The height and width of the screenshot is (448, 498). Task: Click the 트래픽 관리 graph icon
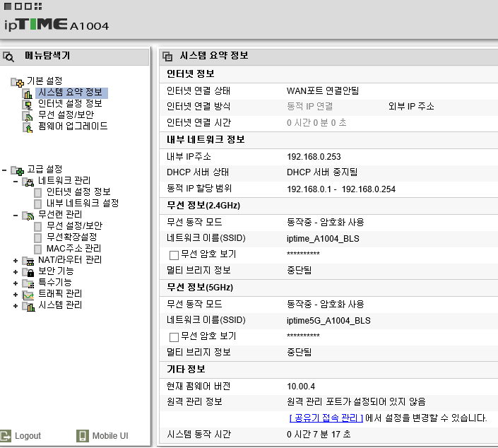coord(28,295)
